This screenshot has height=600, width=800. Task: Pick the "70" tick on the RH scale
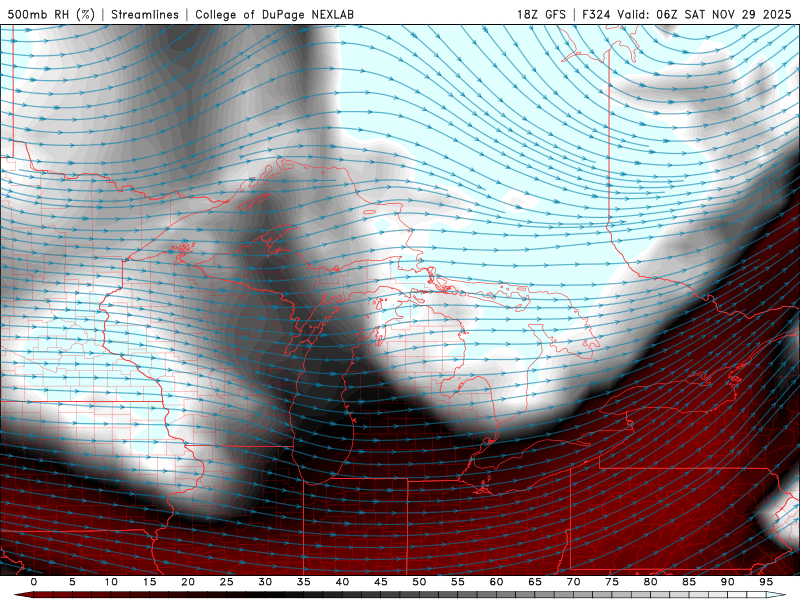click(573, 582)
